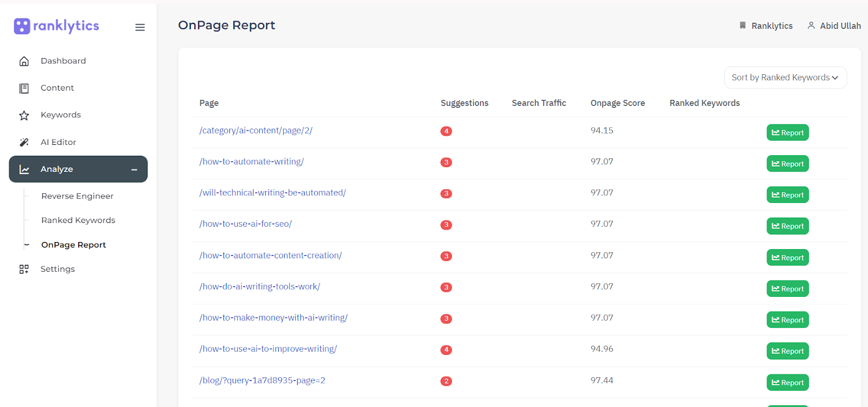
Task: Click Report for /how-to-automate-writing/
Action: pyautogui.click(x=788, y=164)
